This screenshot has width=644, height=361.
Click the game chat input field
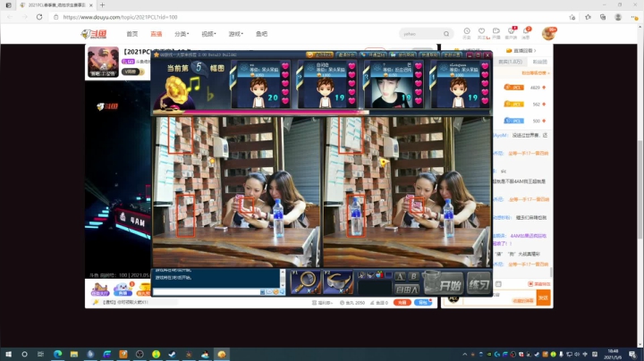tap(207, 291)
